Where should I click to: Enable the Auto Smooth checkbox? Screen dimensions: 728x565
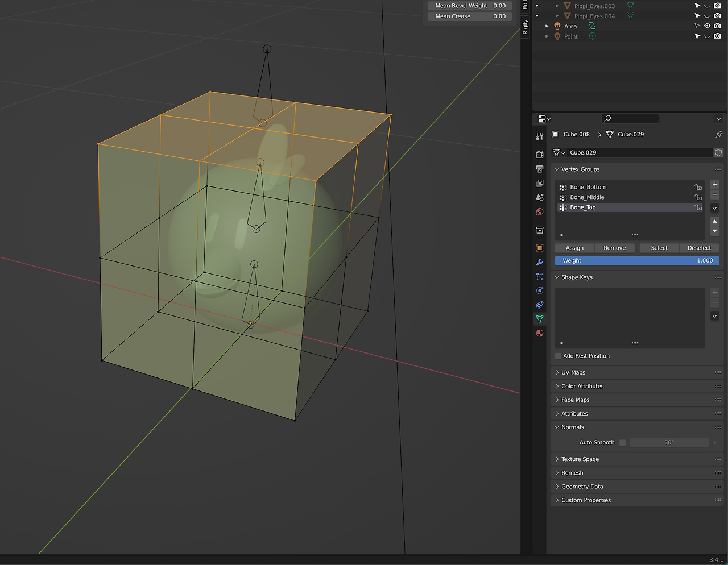622,442
